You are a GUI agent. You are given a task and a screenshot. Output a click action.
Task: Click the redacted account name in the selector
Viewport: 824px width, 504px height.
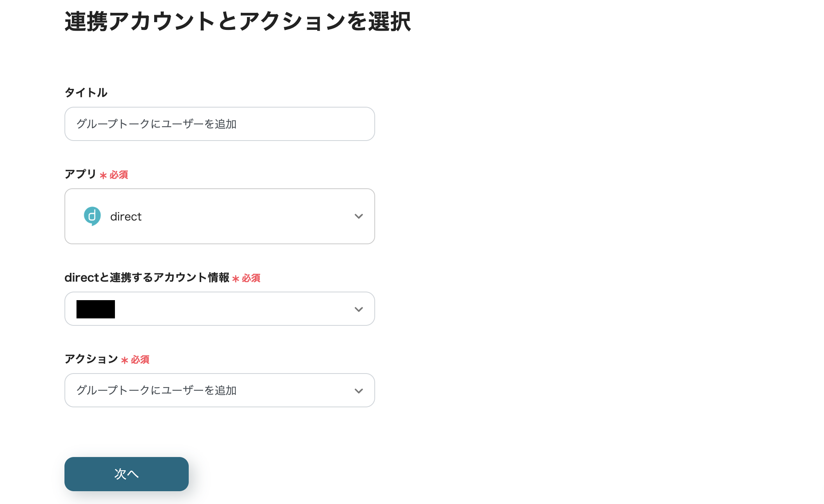point(96,309)
